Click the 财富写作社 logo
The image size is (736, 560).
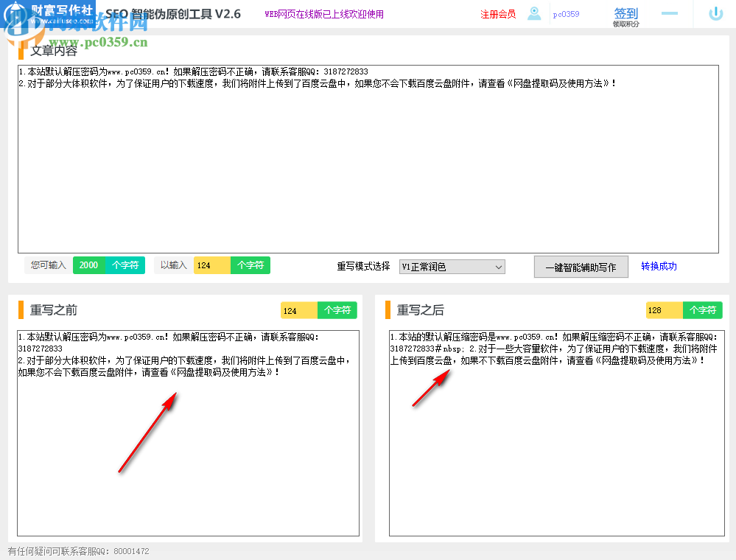click(x=48, y=14)
